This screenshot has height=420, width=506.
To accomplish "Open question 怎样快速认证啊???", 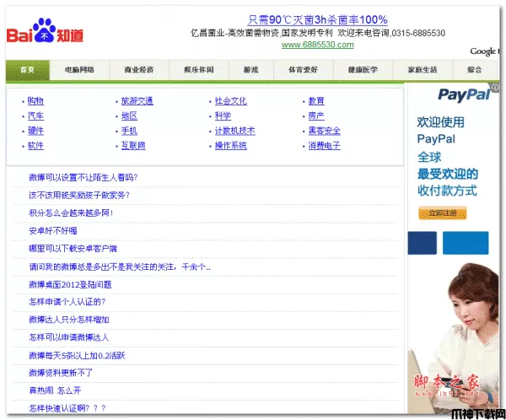I will 67,408.
